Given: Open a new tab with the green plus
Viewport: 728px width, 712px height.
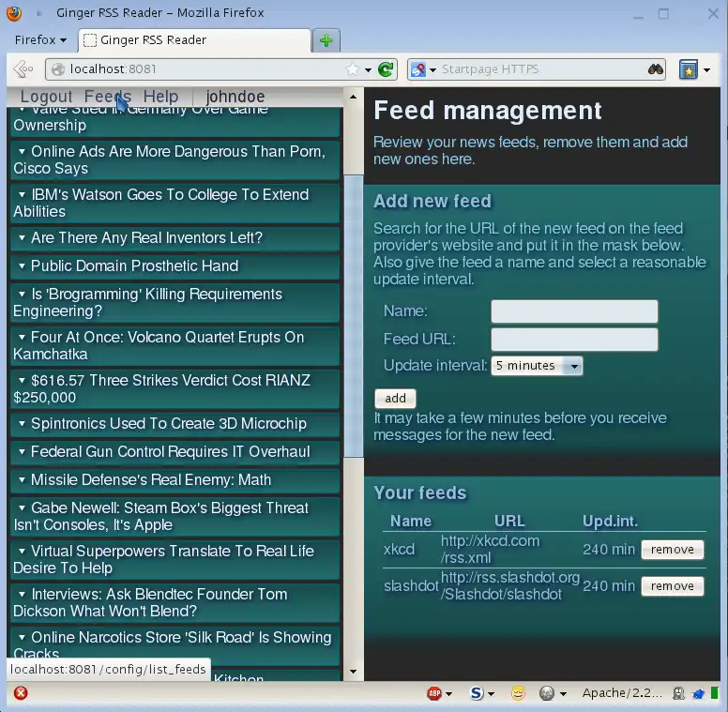Looking at the screenshot, I should (326, 40).
